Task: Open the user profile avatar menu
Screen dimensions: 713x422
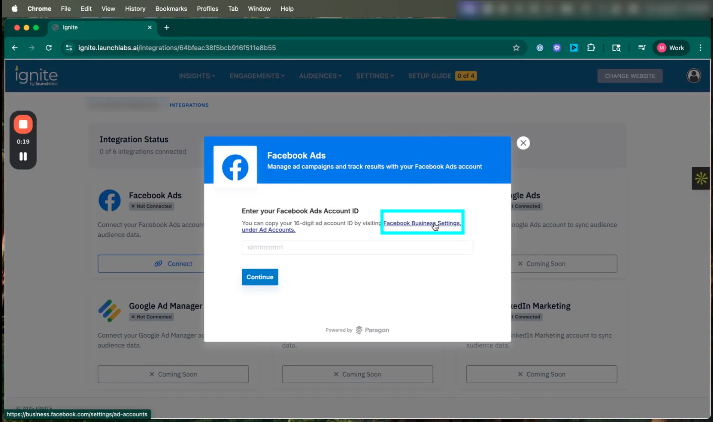Action: [x=693, y=75]
